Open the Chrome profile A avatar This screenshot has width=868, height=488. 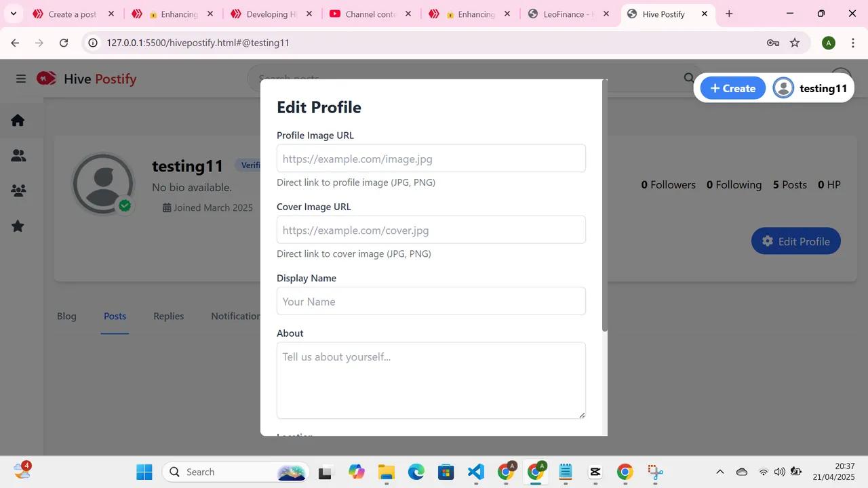[828, 43]
